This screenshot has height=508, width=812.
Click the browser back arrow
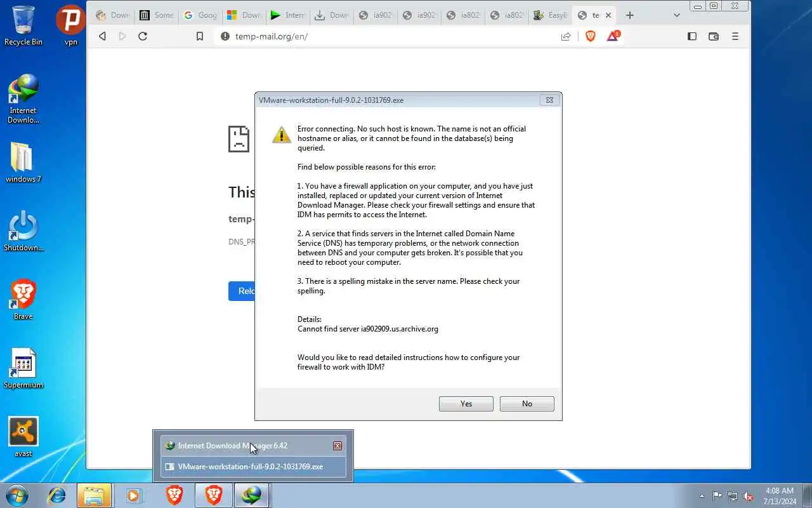[102, 36]
